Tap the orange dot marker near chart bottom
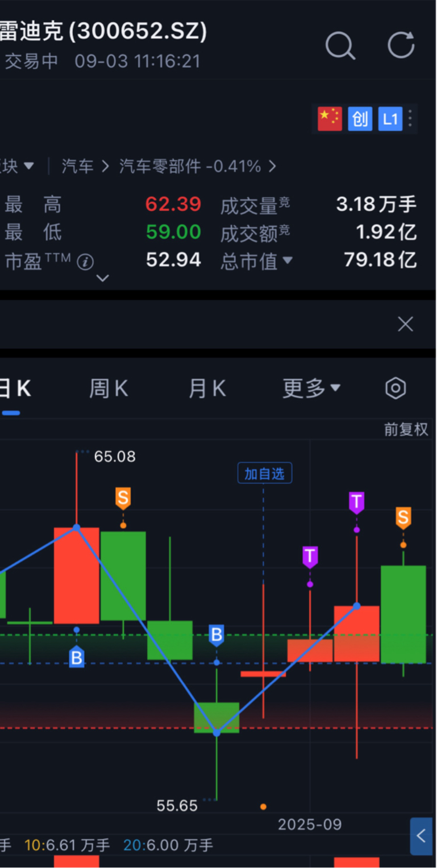This screenshot has height=868, width=437. (263, 807)
